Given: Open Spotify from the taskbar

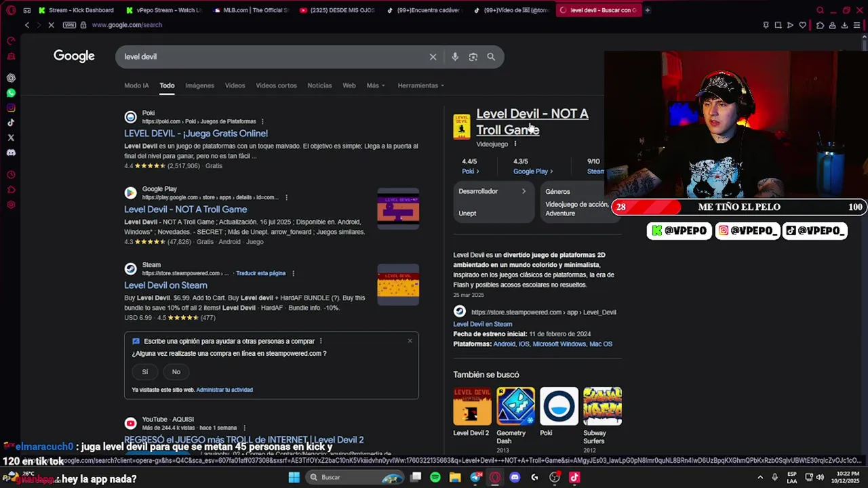Looking at the screenshot, I should (435, 477).
